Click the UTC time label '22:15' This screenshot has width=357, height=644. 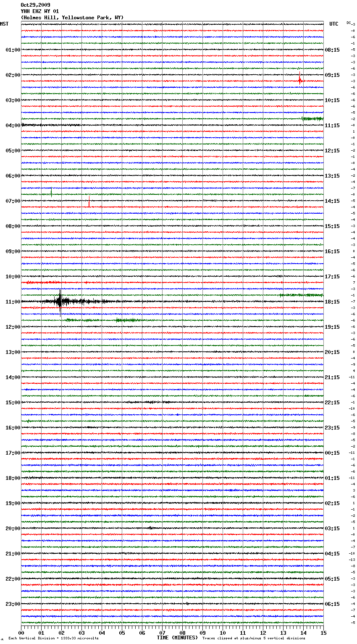[332, 403]
